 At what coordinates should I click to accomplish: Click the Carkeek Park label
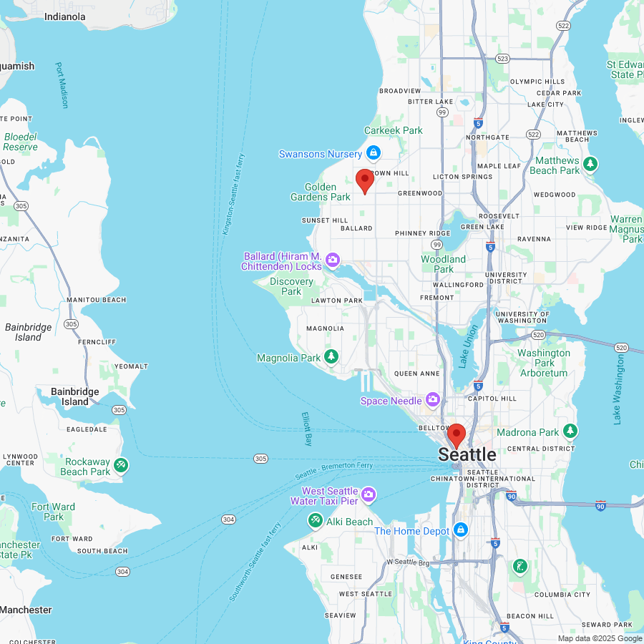[393, 130]
